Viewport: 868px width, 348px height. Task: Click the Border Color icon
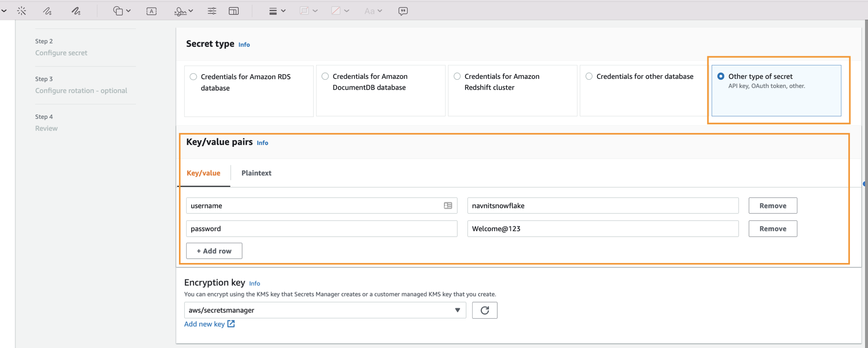304,11
